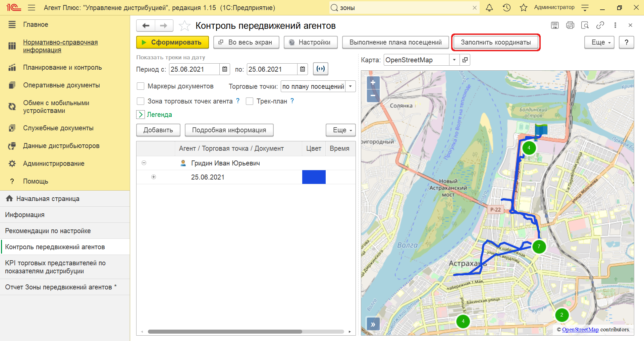Open print preview icon
This screenshot has height=341, width=644.
point(585,25)
